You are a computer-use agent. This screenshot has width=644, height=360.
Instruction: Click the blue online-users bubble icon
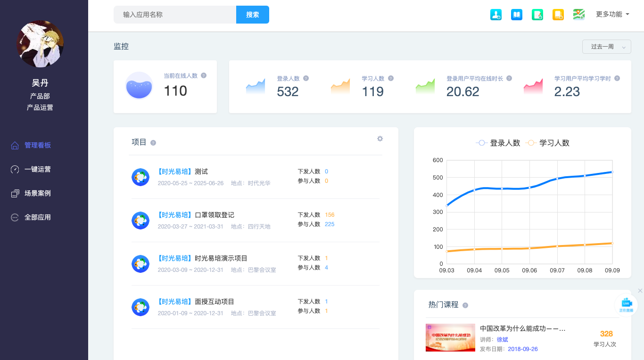pyautogui.click(x=139, y=86)
